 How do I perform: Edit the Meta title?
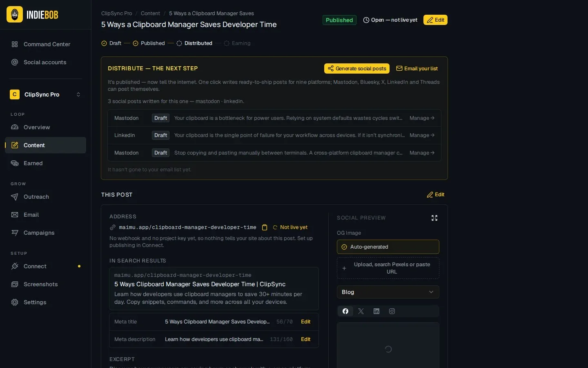point(305,322)
